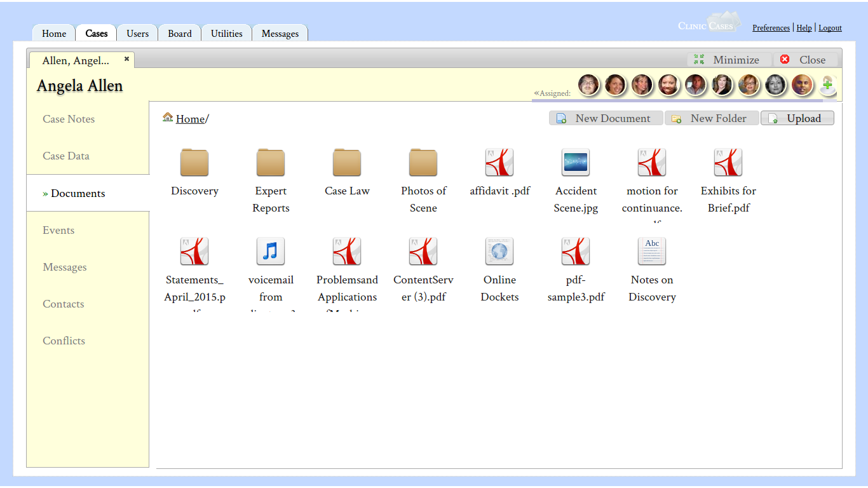Close the Allen, Angel... case tab
Viewport: 868px width, 488px height.
pos(126,58)
